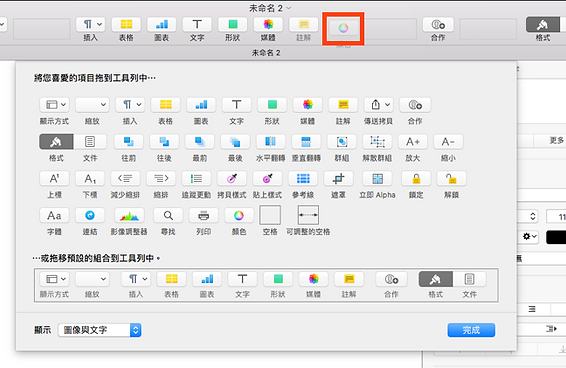This screenshot has width=566, height=368.
Task: Click 文件 document in the palette's second row
Action: point(90,142)
